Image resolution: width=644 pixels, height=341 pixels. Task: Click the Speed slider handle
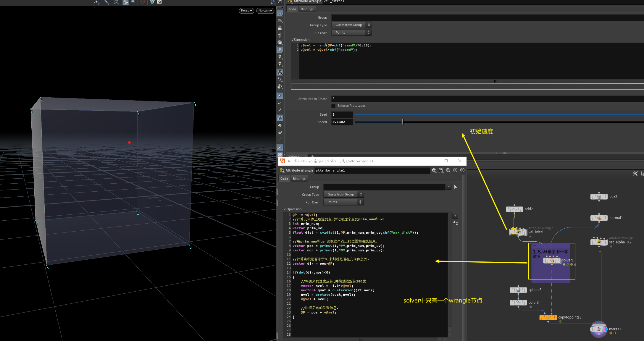tap(402, 122)
